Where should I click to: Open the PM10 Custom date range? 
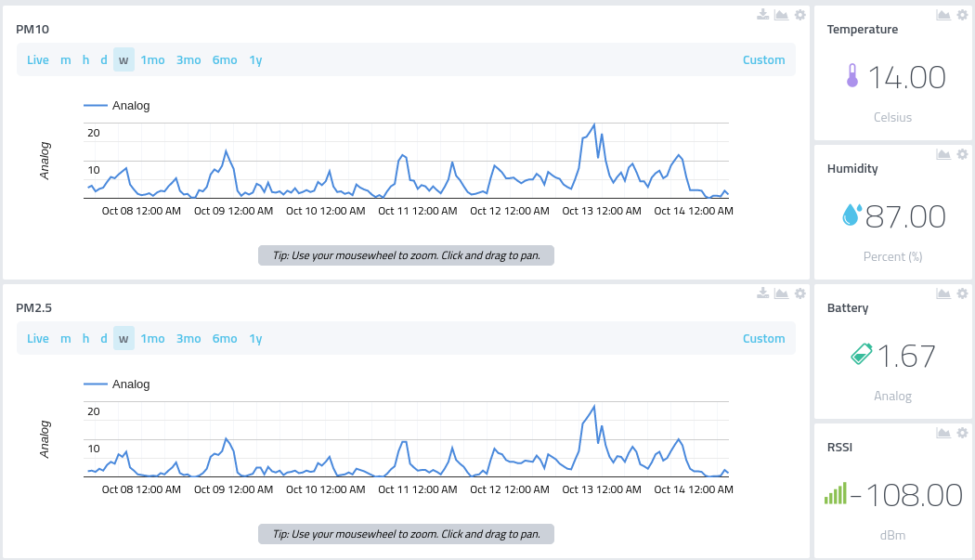pos(763,59)
